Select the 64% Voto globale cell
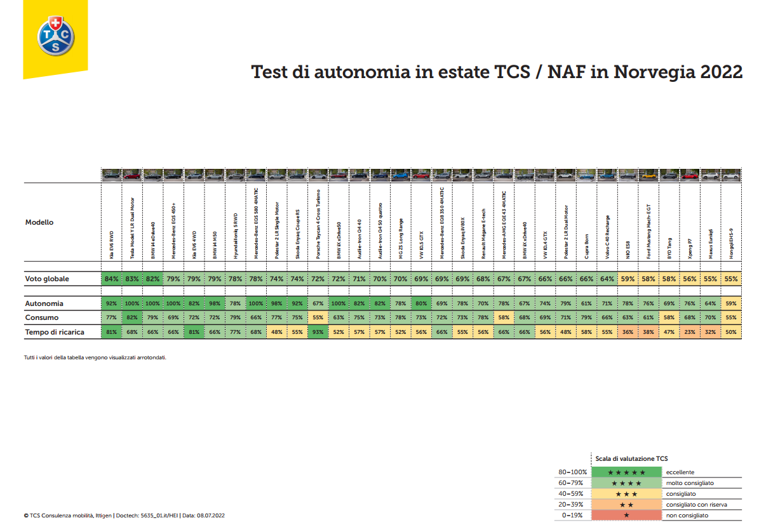This screenshot has width=759, height=532. (x=607, y=279)
